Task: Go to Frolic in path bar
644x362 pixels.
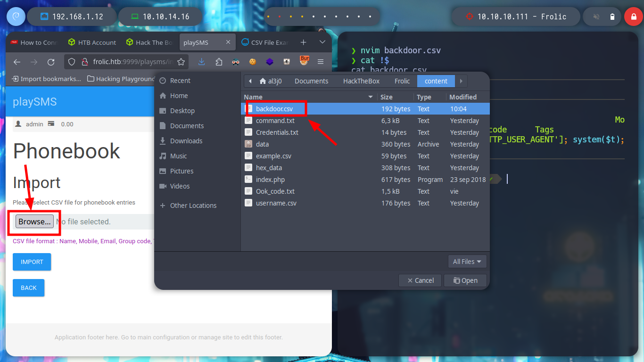Action: click(x=402, y=81)
